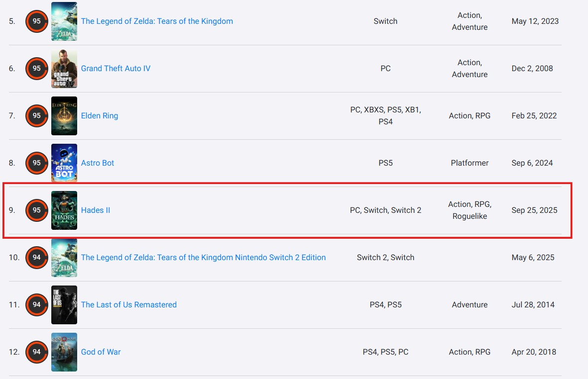Click Grand Theft Auto IV's 95 score badge
Viewport: 588px width, 379px height.
36,69
